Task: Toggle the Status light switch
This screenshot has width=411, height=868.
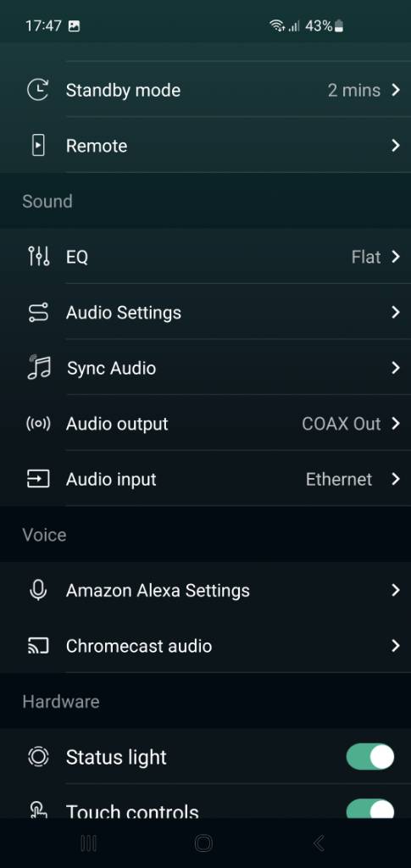Action: (370, 757)
